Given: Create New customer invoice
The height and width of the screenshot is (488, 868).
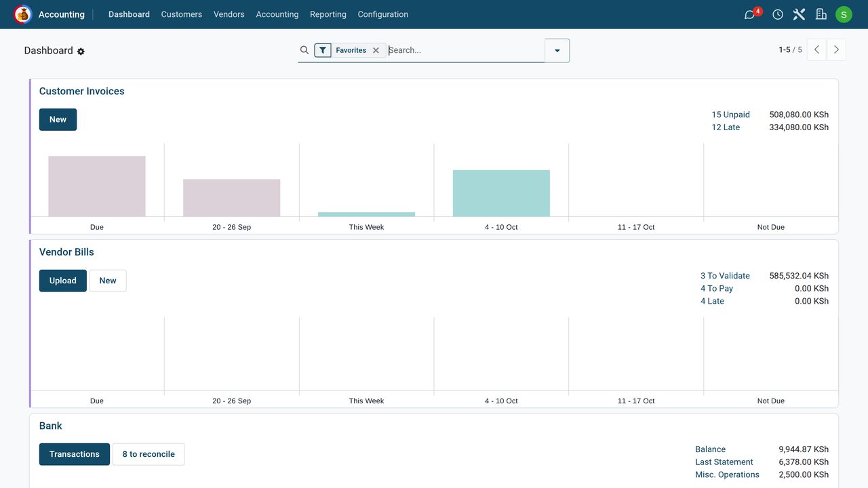Looking at the screenshot, I should 58,119.
